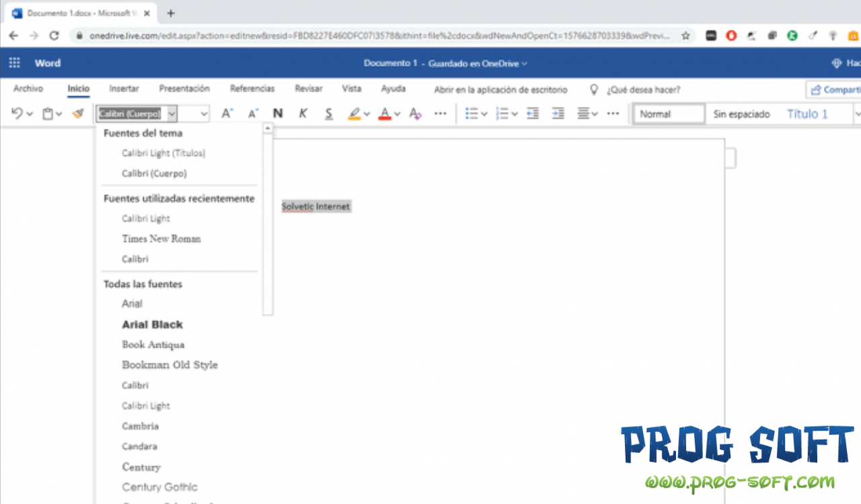Apply text highlight color
The width and height of the screenshot is (861, 504).
coord(354,114)
